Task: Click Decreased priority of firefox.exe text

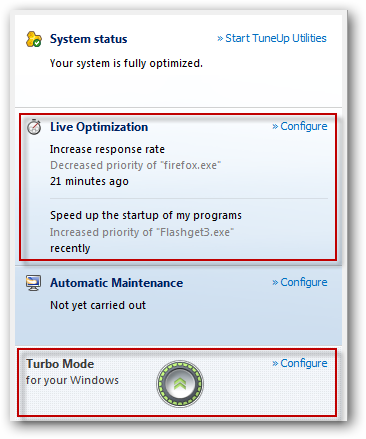Action: coord(135,165)
